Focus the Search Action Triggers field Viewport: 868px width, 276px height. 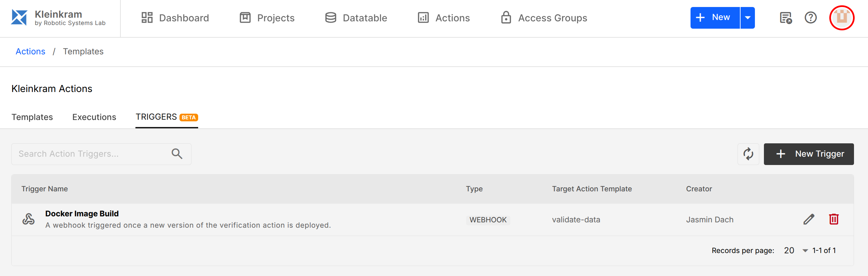click(91, 154)
